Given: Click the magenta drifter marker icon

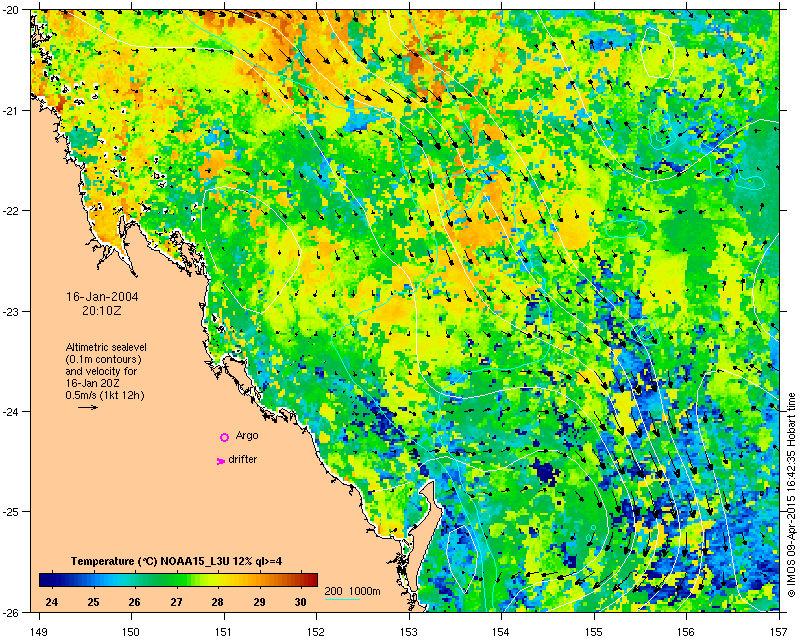Looking at the screenshot, I should 220,461.
